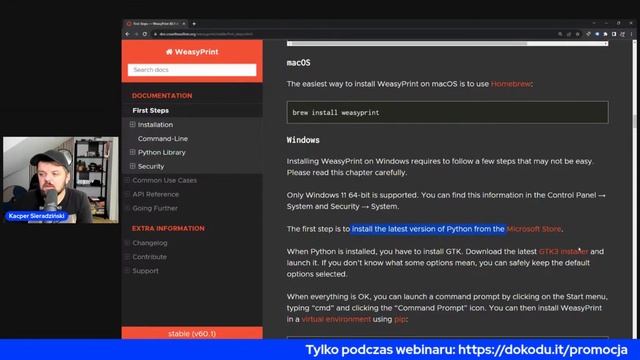Expand the Installation section toggle

[x=133, y=124]
